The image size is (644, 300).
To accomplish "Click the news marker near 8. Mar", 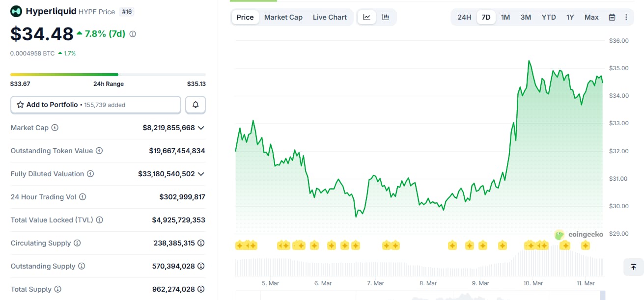I will click(452, 245).
